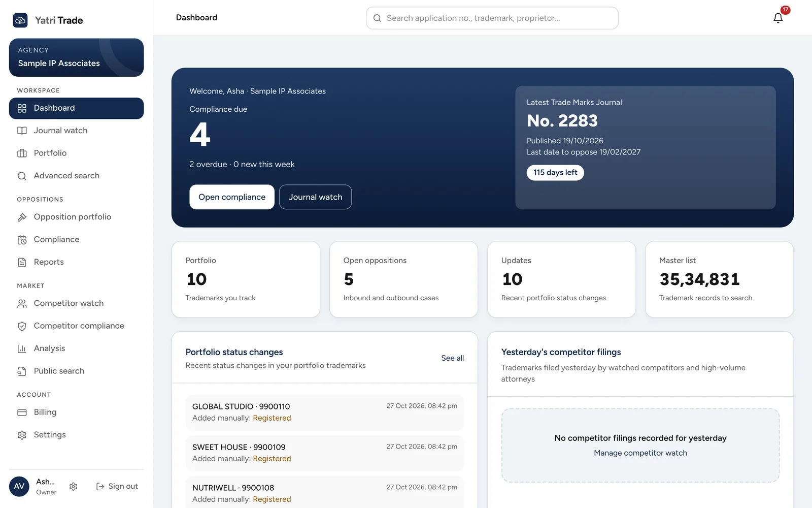Click the Billing card icon
This screenshot has width=812, height=508.
pyautogui.click(x=22, y=412)
